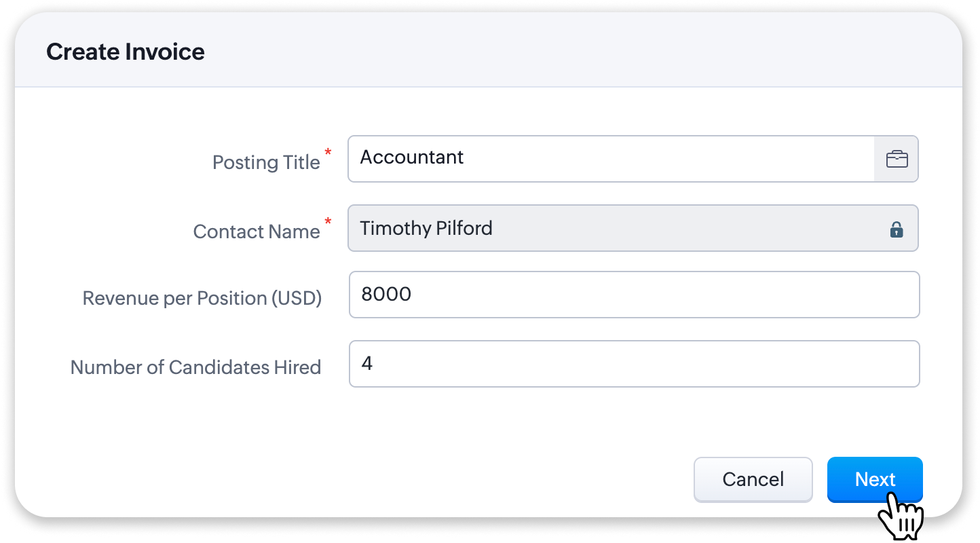This screenshot has height=543, width=980.
Task: Click the red asterisk beside Contact Name
Action: pos(328,221)
